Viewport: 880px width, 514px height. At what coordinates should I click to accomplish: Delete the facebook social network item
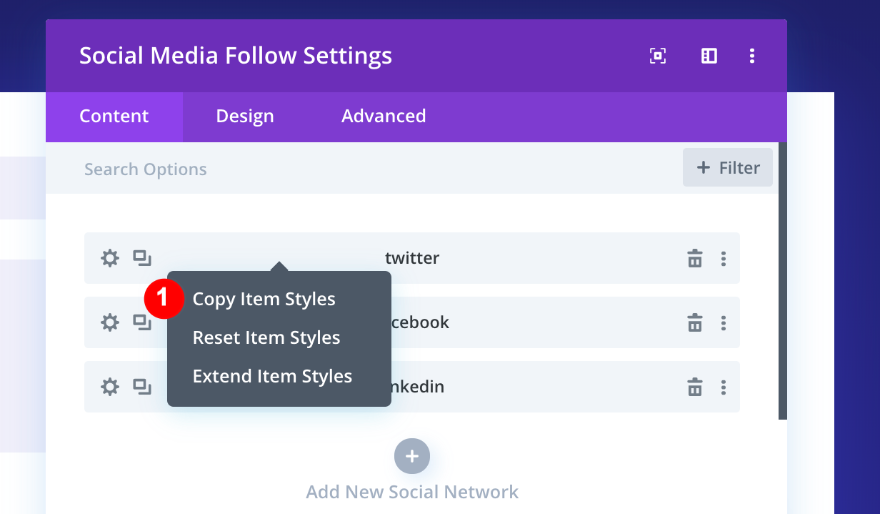tap(695, 323)
